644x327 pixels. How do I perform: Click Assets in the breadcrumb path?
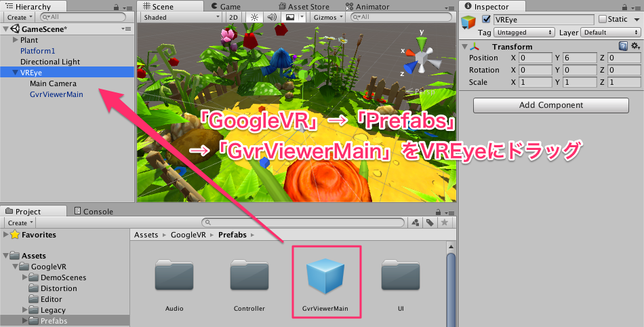point(146,235)
